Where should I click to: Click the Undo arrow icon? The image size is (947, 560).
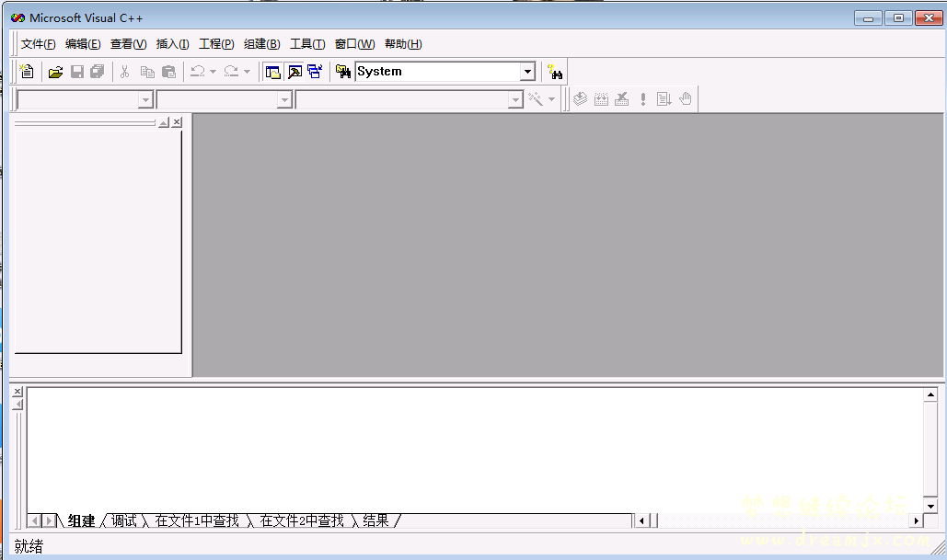tap(198, 72)
